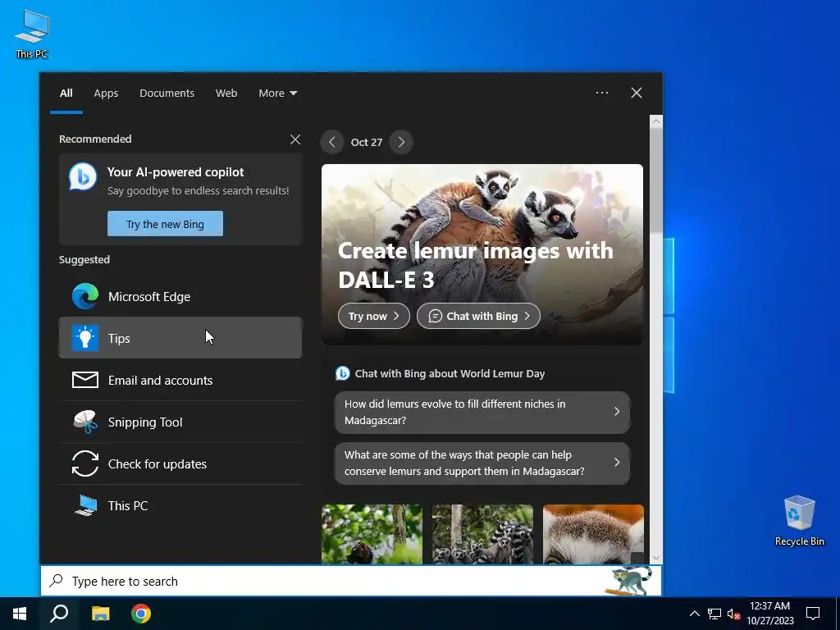The image size is (840, 630).
Task: Click the taskbar clock showing 12:37 AM
Action: [769, 614]
